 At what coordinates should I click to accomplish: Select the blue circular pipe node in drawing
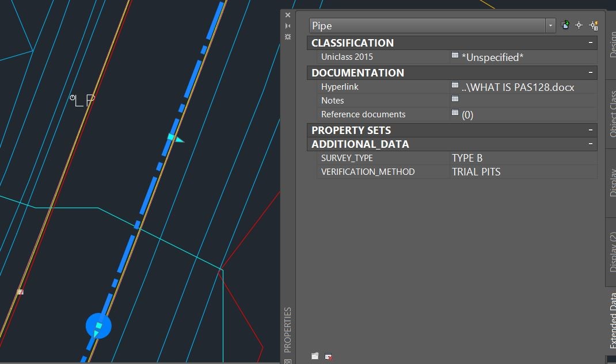[98, 326]
